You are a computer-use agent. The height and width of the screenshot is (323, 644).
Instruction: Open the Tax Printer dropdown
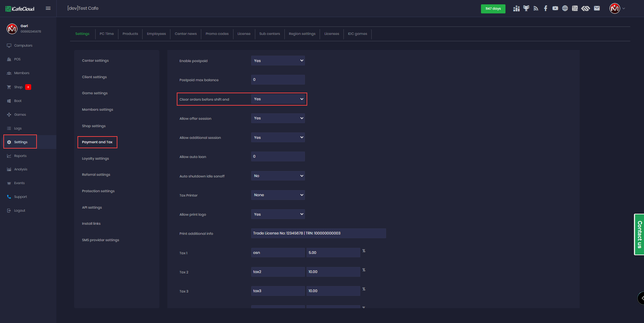(x=278, y=195)
